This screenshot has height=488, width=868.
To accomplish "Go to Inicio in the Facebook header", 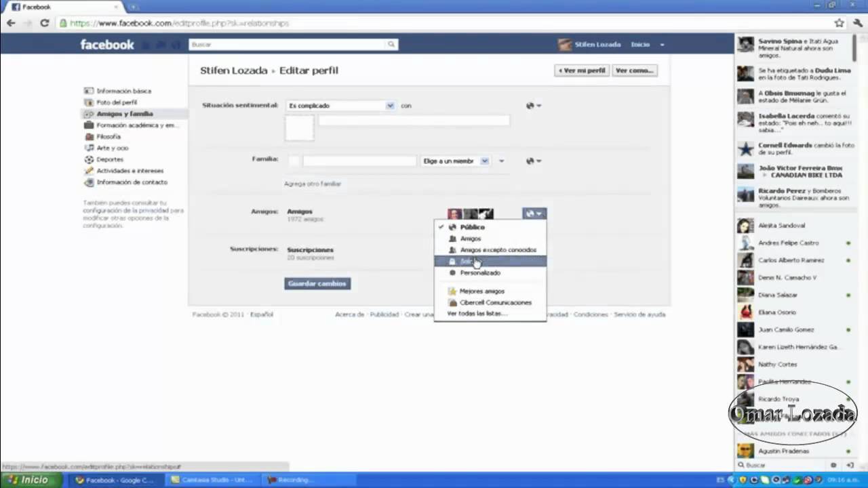I will point(640,45).
